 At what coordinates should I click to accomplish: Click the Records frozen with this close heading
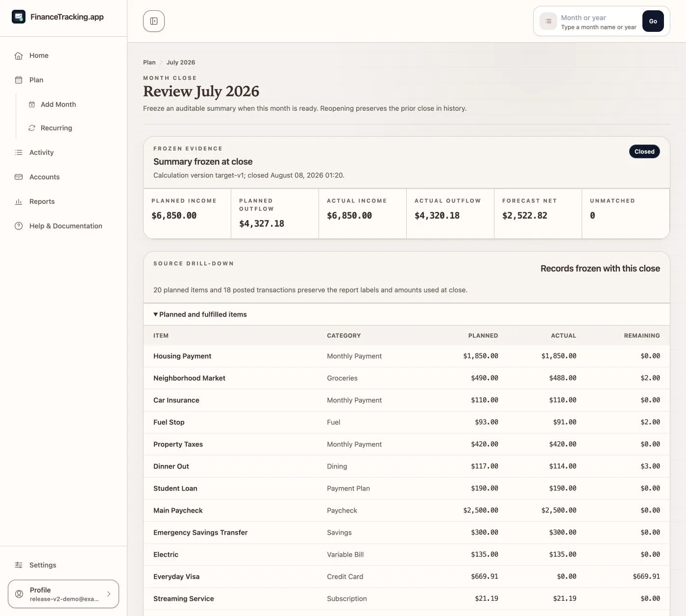coord(600,269)
